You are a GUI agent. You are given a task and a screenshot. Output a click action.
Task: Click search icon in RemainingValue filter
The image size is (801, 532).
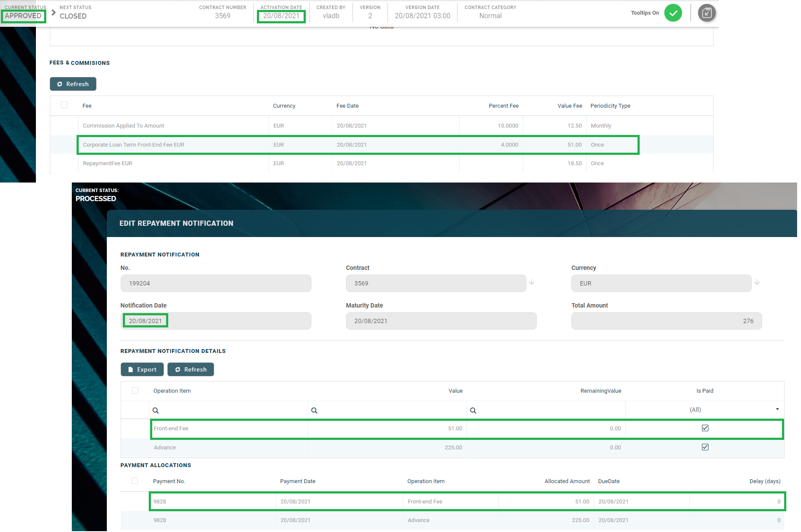pyautogui.click(x=473, y=410)
